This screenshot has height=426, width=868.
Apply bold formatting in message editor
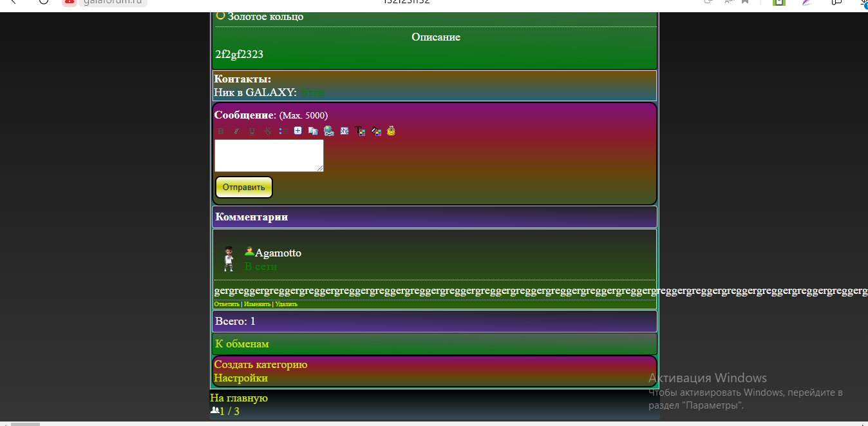coord(221,131)
